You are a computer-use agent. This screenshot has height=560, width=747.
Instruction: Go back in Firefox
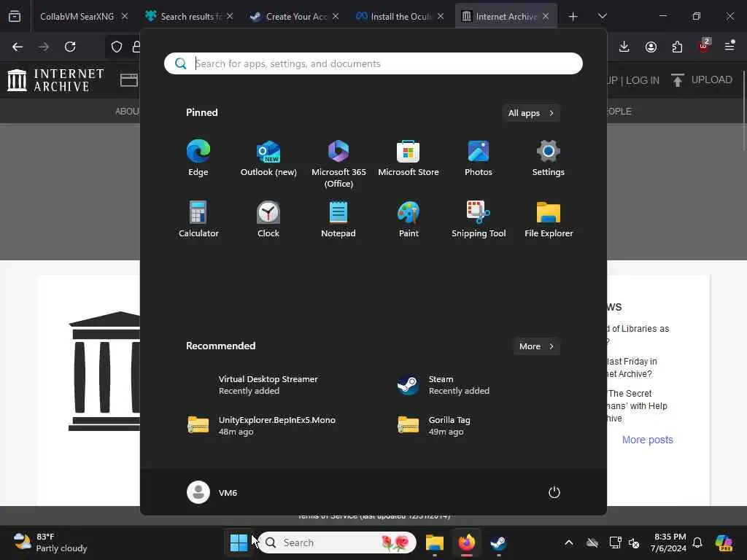[18, 47]
